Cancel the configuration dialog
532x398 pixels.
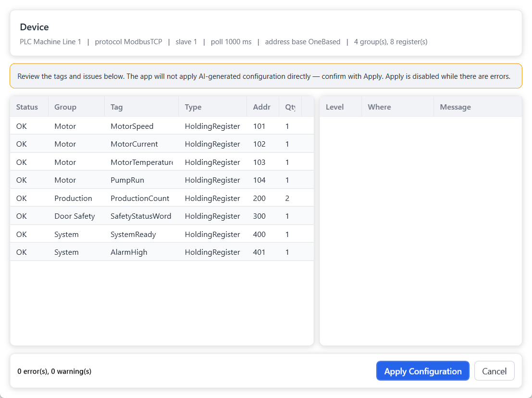click(x=495, y=371)
